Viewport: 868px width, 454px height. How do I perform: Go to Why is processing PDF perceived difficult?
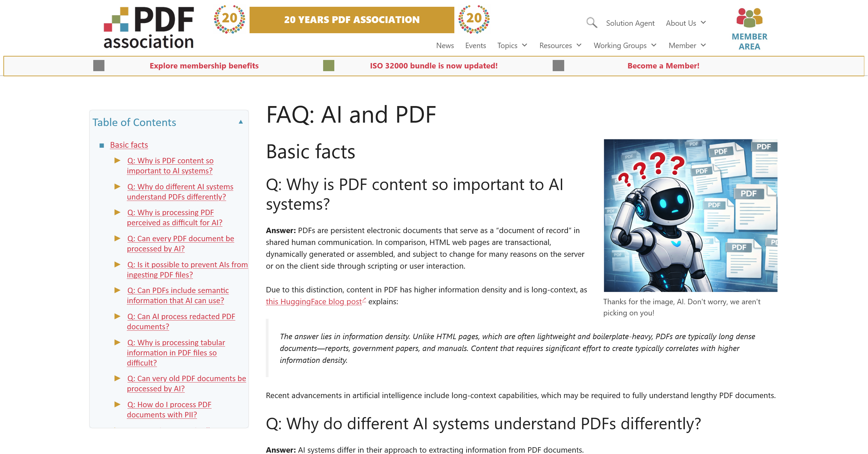[x=175, y=218]
